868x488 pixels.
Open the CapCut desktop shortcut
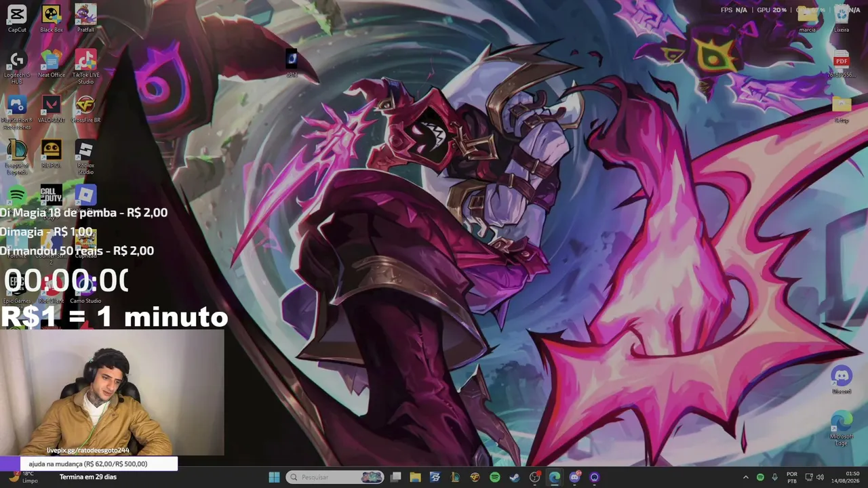click(17, 18)
